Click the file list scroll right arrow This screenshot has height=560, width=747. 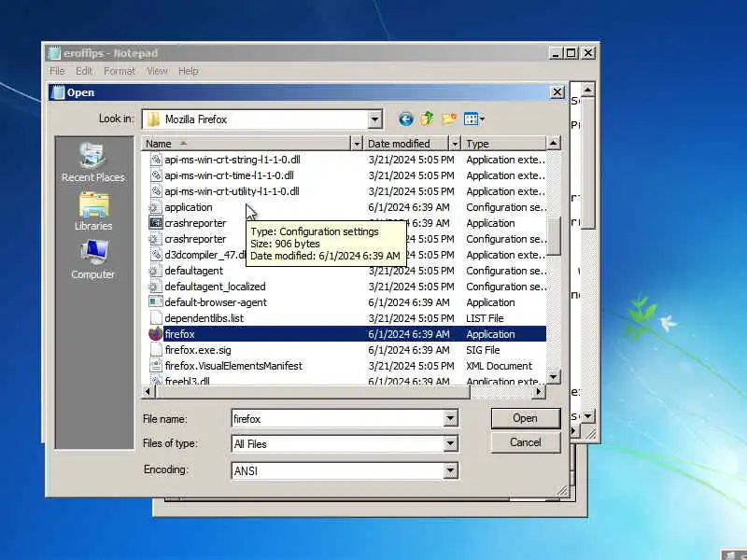[x=539, y=391]
